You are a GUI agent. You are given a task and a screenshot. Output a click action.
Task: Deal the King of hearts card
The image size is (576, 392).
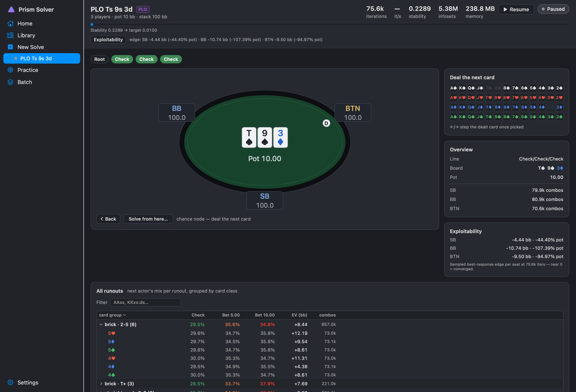pos(462,98)
